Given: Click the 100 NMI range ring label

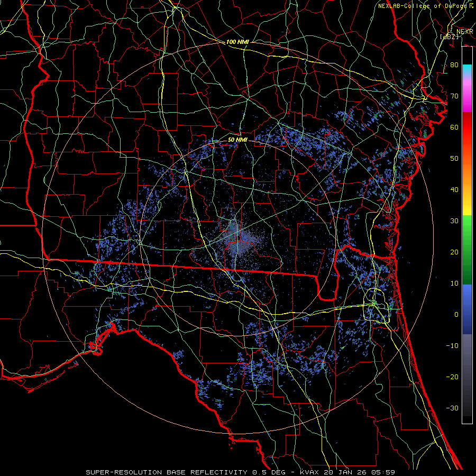Looking at the screenshot, I should point(237,42).
